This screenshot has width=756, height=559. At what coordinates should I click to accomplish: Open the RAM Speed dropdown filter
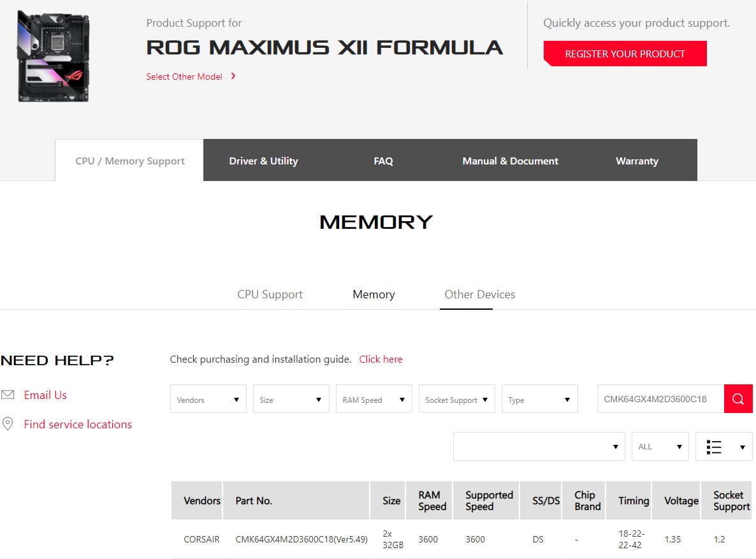[x=374, y=399]
